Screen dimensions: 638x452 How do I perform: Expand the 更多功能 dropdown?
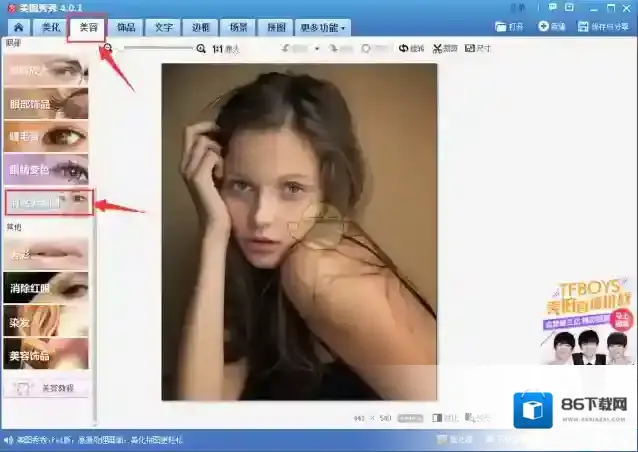click(x=323, y=28)
